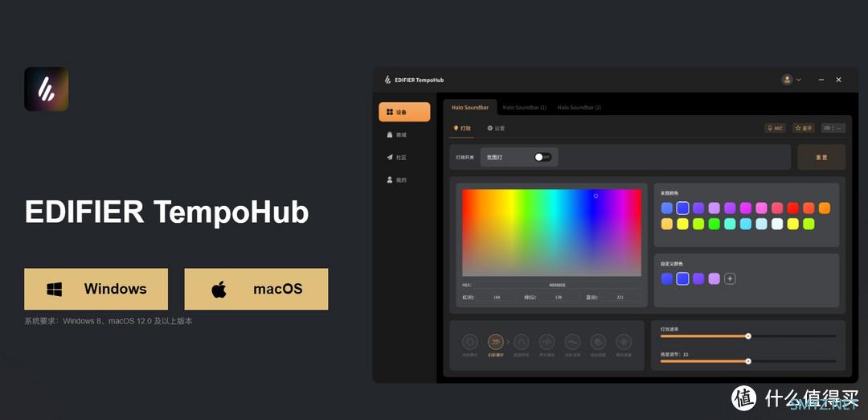Select the sine wave light effect icon
This screenshot has height=420, width=868.
(x=572, y=342)
